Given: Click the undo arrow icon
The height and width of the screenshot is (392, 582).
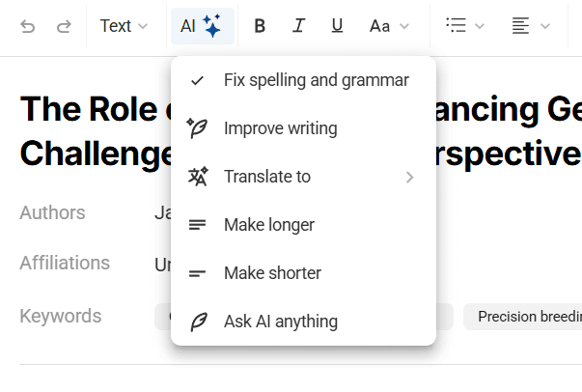Looking at the screenshot, I should [27, 26].
